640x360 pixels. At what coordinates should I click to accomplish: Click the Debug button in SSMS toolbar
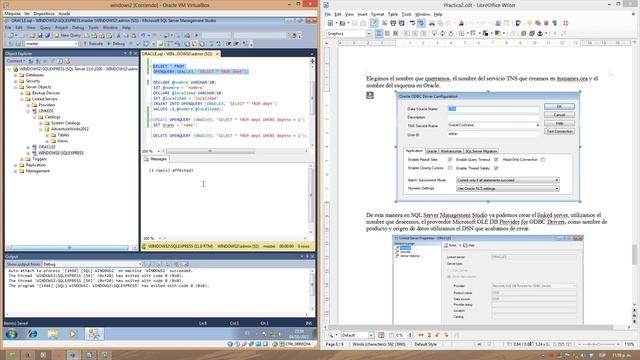pyautogui.click(x=116, y=44)
